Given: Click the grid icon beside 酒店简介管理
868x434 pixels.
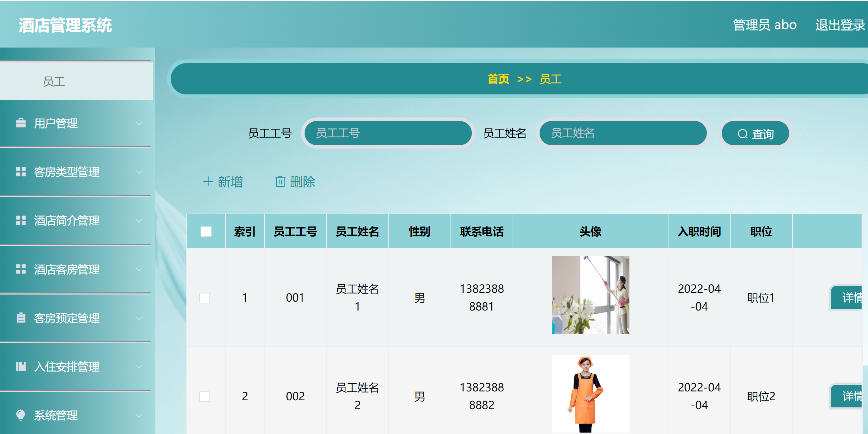Looking at the screenshot, I should (x=21, y=220).
